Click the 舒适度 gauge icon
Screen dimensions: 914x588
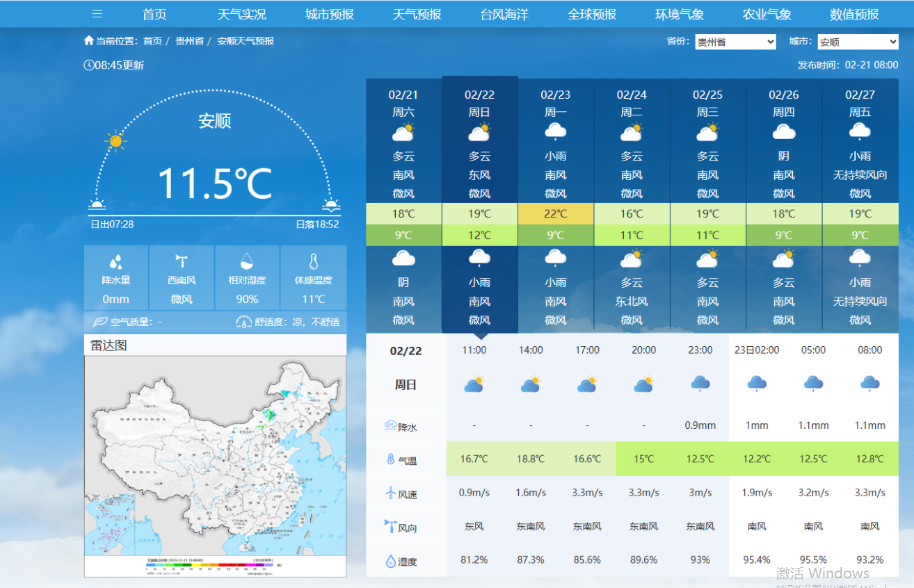(x=243, y=322)
